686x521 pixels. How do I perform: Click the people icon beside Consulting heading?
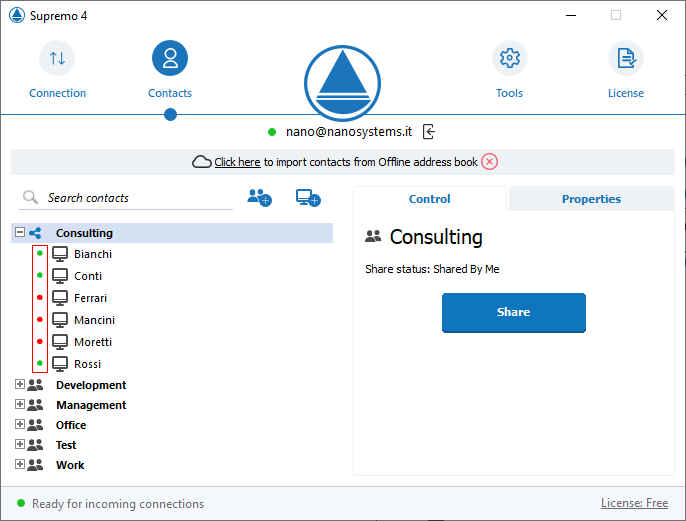click(x=373, y=236)
